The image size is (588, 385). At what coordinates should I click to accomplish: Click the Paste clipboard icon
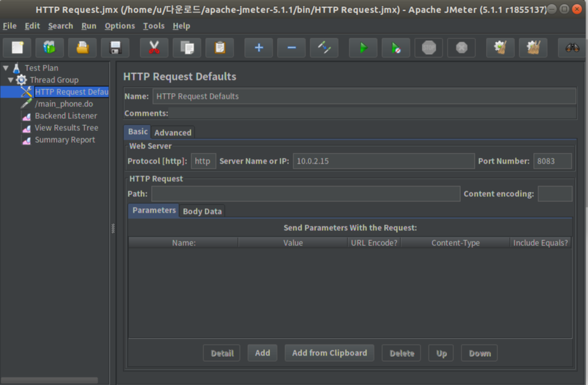point(220,48)
